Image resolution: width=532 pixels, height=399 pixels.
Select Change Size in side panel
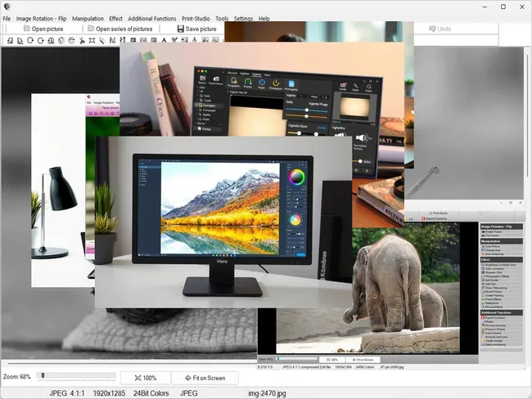click(x=492, y=250)
